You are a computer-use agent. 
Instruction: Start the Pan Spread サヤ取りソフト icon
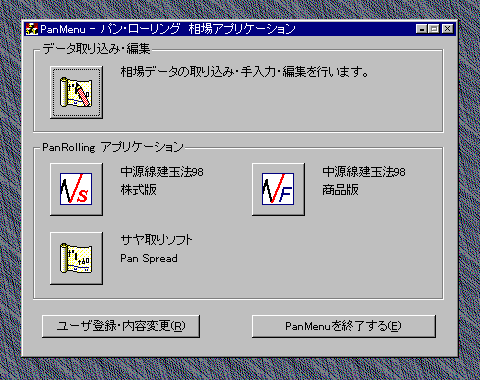pos(76,258)
